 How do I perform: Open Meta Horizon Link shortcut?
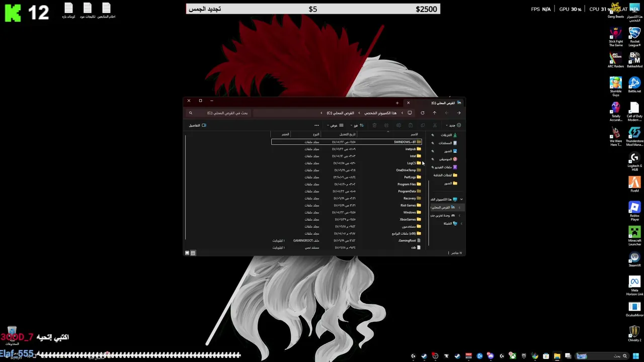[634, 287]
